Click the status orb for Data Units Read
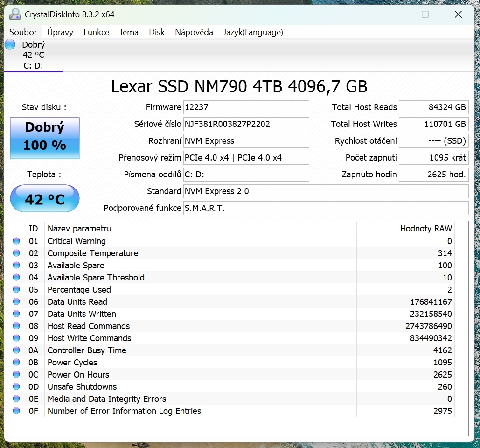Viewport: 480px width, 448px height. (16, 301)
